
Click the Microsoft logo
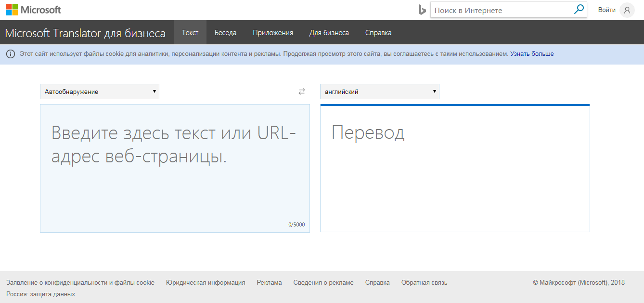click(x=33, y=9)
